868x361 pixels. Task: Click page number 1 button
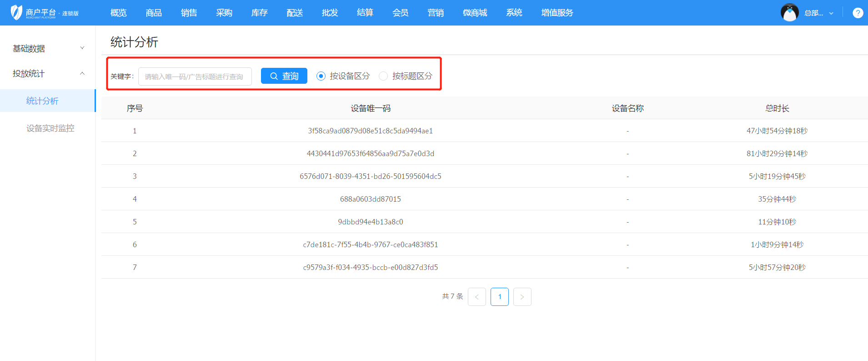tap(499, 297)
